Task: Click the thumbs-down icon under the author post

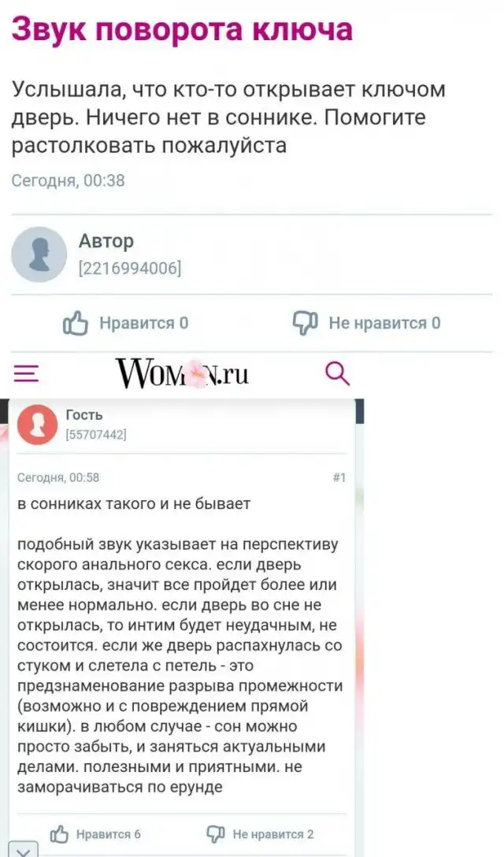Action: click(306, 323)
